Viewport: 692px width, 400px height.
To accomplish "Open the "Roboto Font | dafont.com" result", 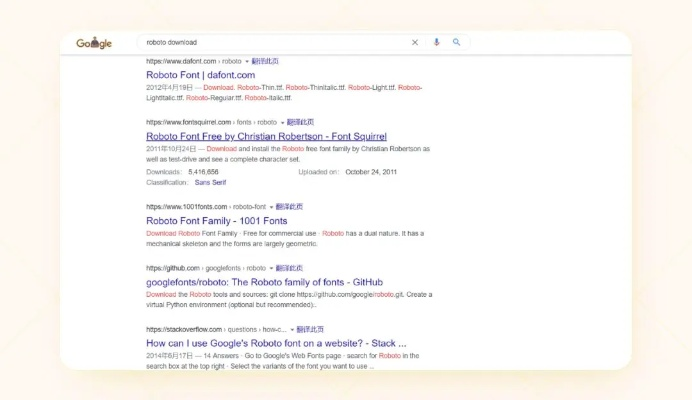I will coord(200,75).
